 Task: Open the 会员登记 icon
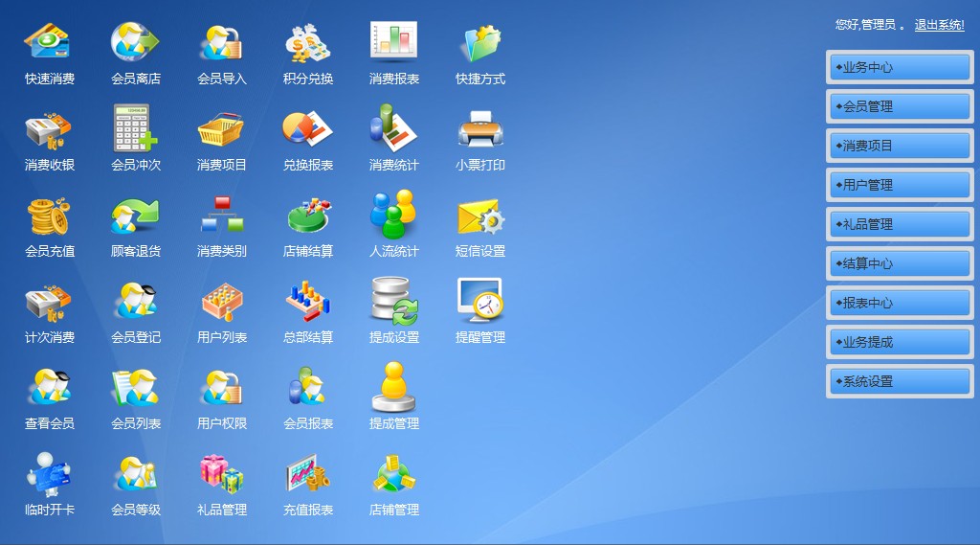(x=135, y=301)
